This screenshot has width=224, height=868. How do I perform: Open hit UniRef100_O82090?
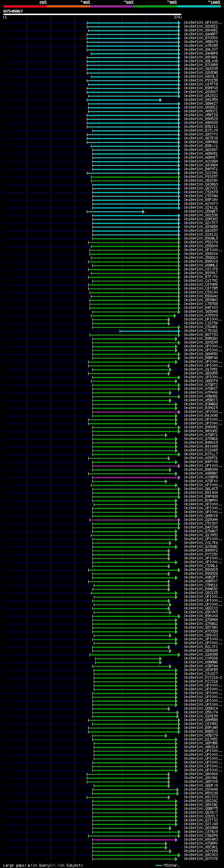(x=201, y=180)
